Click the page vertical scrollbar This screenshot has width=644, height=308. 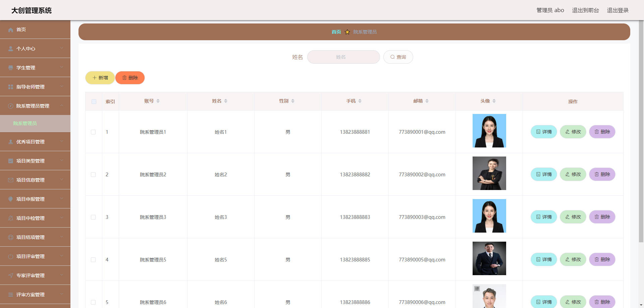641,131
